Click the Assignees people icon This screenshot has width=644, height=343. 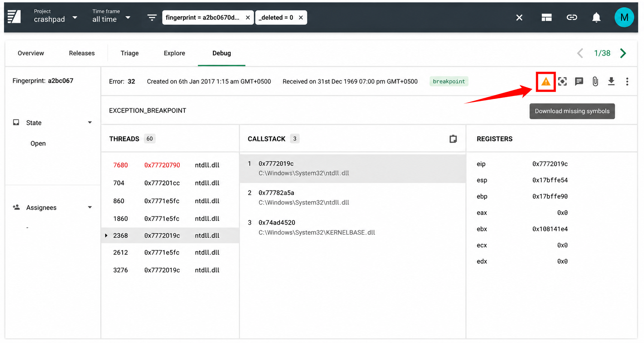click(x=16, y=207)
